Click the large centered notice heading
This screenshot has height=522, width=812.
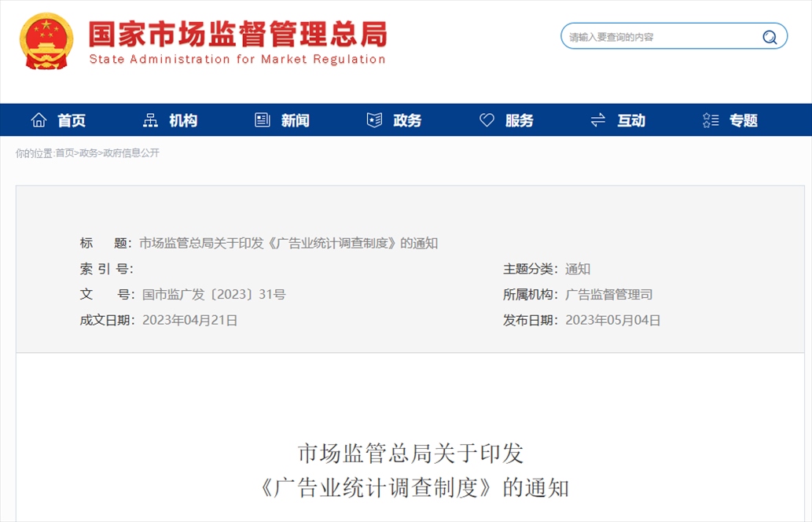click(411, 470)
